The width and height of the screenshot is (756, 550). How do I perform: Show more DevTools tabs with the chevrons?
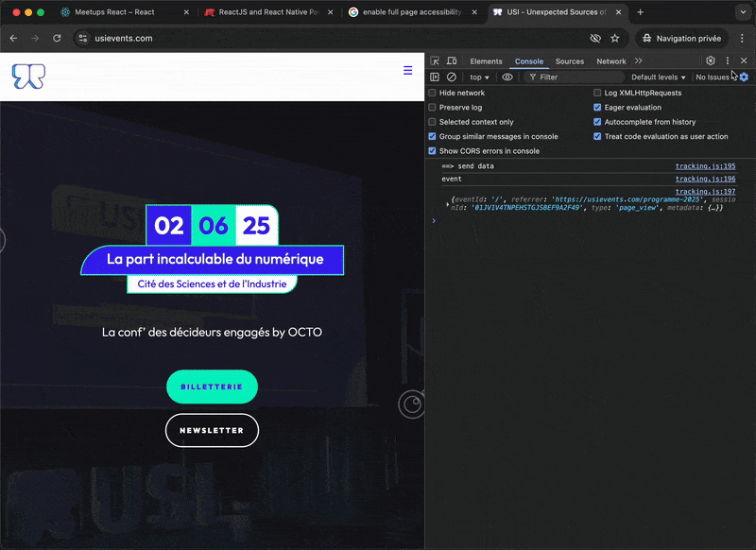tap(639, 60)
